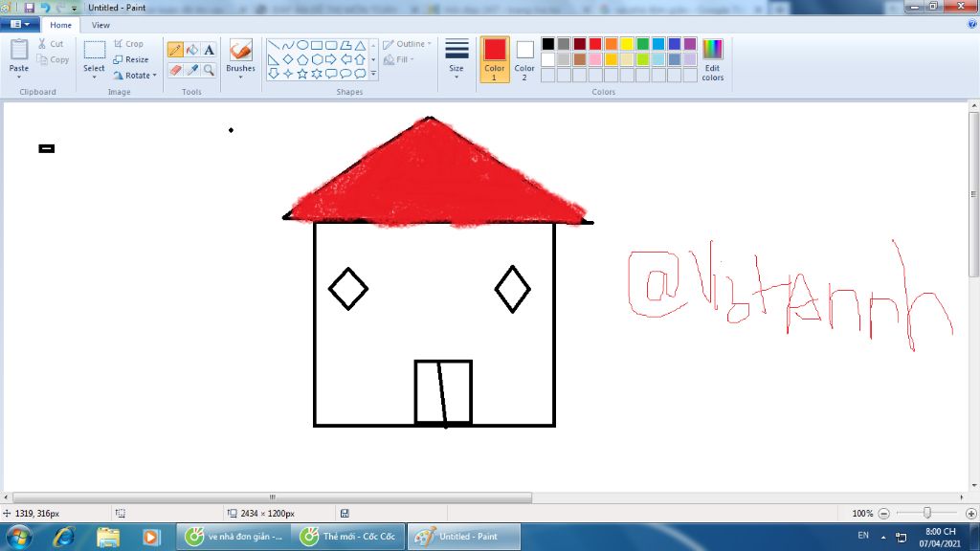Choose the Six-point star shape

pyautogui.click(x=317, y=74)
